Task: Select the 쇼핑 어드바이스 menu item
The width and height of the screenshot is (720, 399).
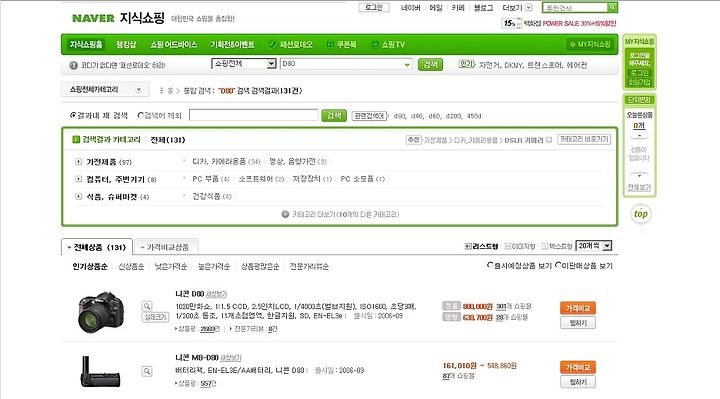Action: [x=174, y=45]
